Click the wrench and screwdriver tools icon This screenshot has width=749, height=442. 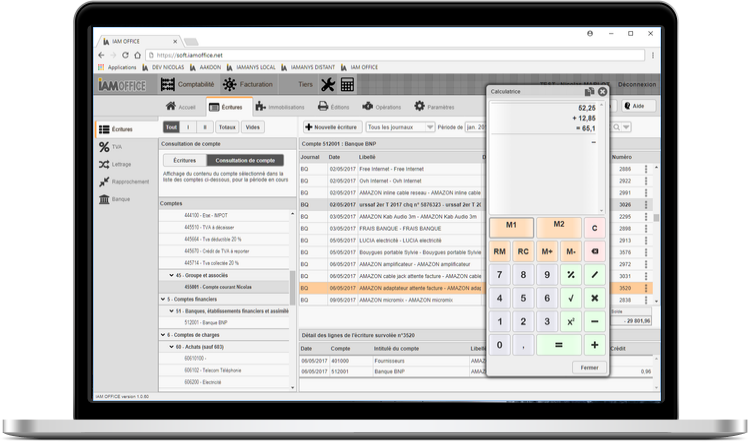[x=327, y=84]
